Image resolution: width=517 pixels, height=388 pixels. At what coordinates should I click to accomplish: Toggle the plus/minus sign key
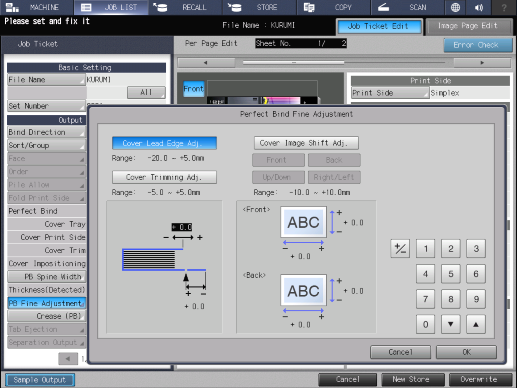(400, 249)
